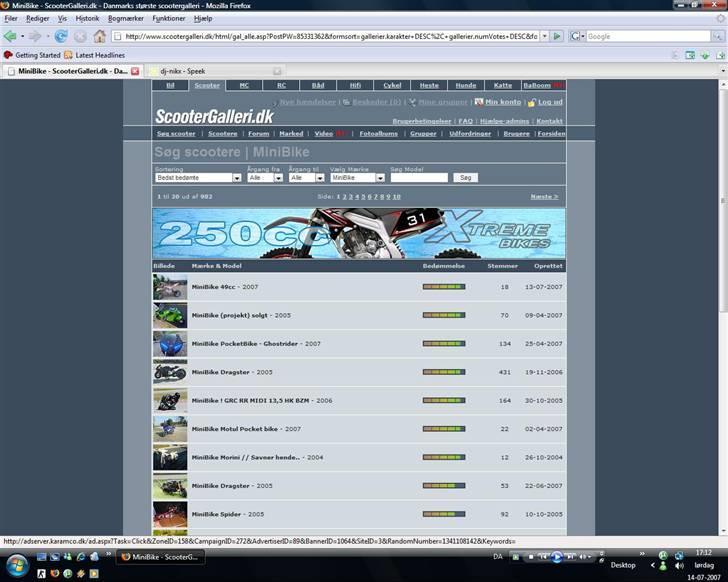Open the Latest Headlines feed bookmark
Screen dimensions: 728x582
[95, 55]
